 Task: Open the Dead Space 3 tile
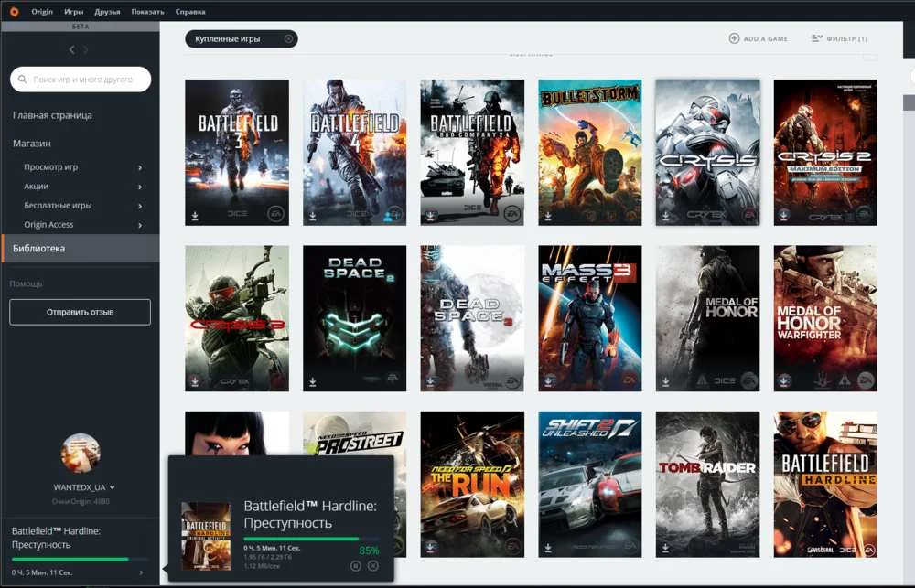472,318
